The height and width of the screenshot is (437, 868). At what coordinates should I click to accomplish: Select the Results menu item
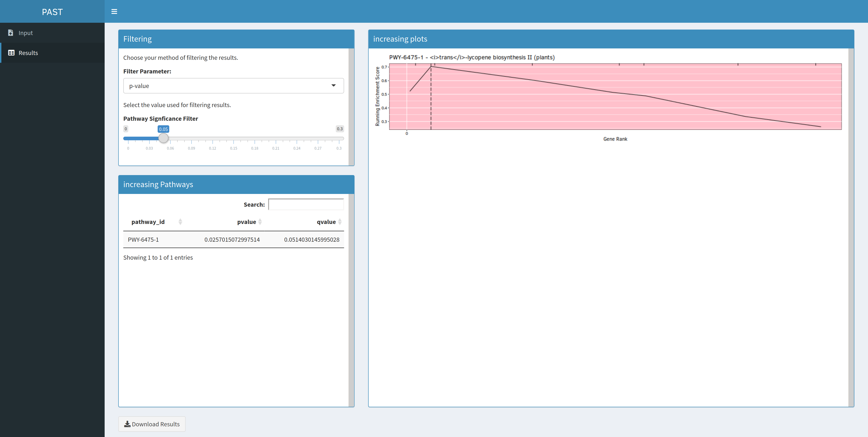tap(28, 53)
